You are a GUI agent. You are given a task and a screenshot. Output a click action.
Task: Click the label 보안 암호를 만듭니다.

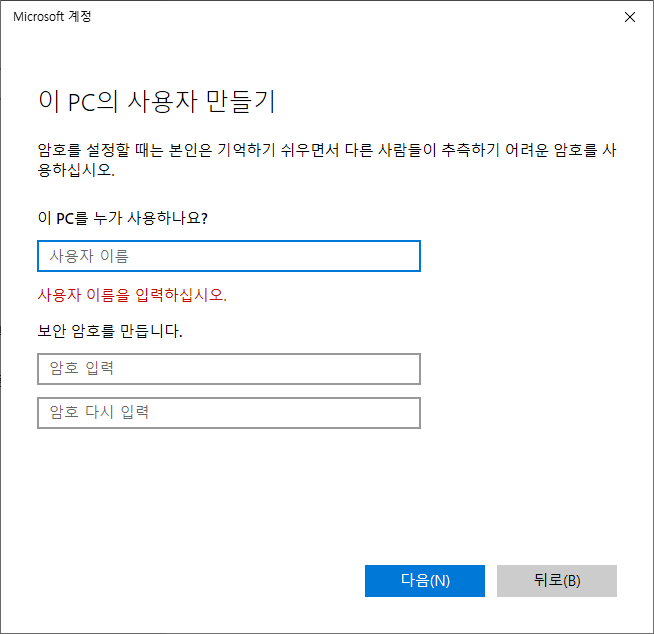tap(110, 331)
